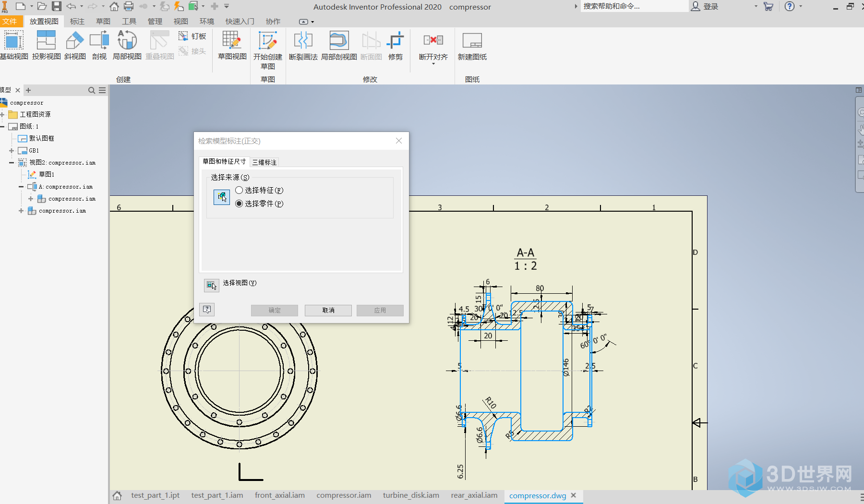This screenshot has width=864, height=504.
Task: Open the Get Started ribbon tab
Action: 240,22
